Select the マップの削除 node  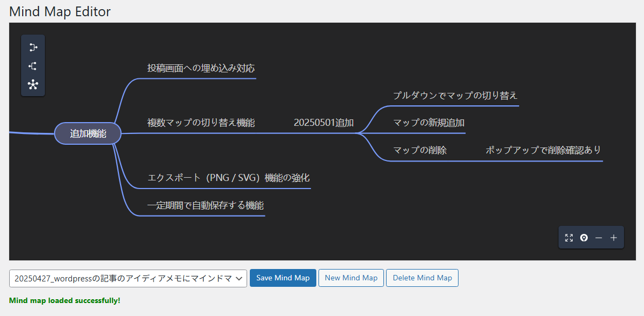pyautogui.click(x=420, y=150)
